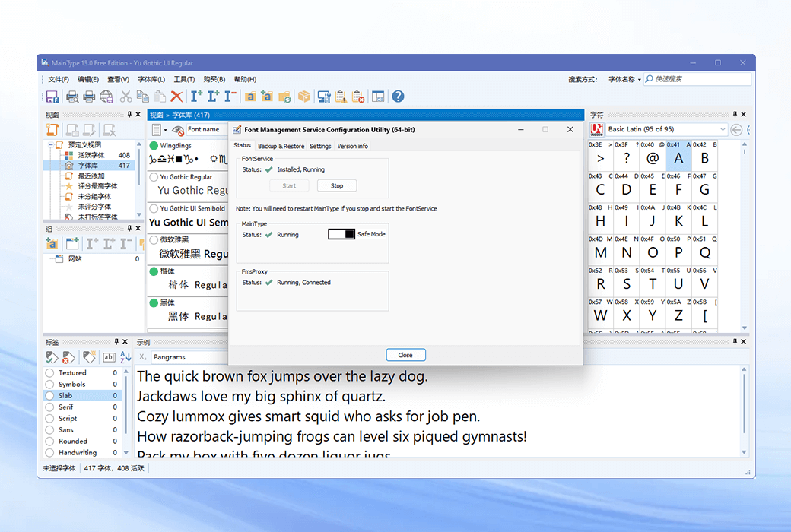Deactivate the Wingdings font green circle
The width and height of the screenshot is (791, 532).
point(154,146)
